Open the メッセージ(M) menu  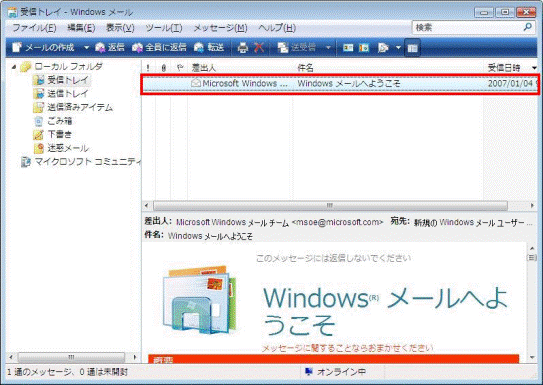220,28
